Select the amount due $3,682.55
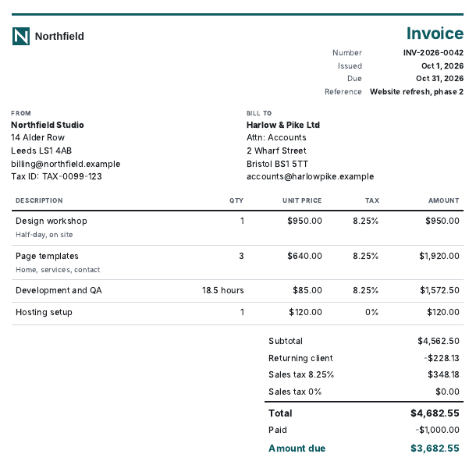The image size is (476, 468). [x=435, y=448]
